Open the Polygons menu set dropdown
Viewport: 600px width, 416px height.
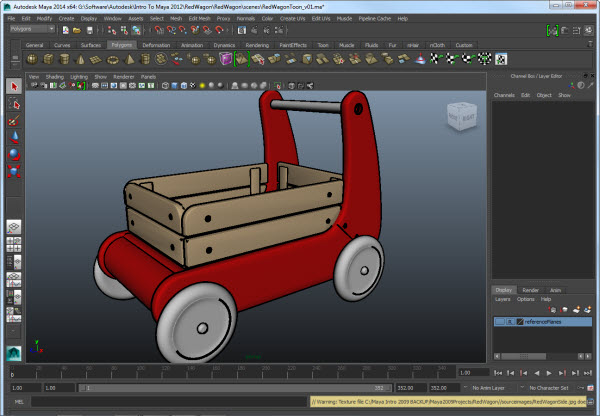pos(32,29)
